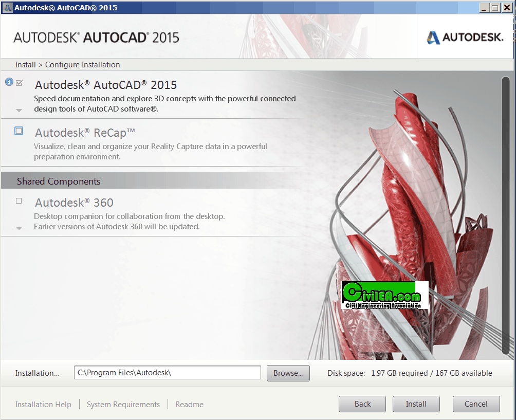Click the info icon beside AutoCAD 2015

pos(9,82)
